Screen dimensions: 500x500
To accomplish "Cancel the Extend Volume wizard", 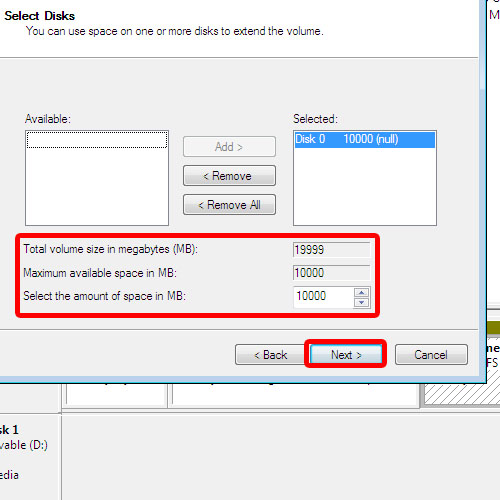I will coord(431,355).
